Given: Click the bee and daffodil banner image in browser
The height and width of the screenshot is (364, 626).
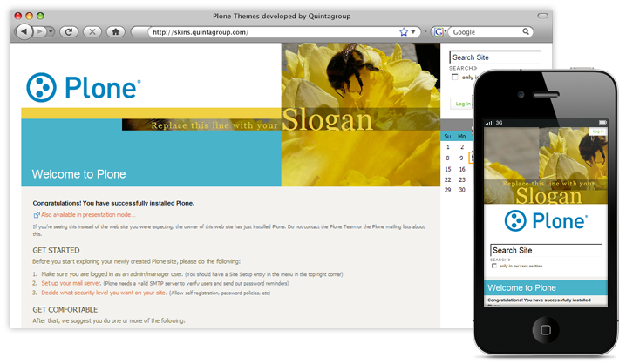Looking at the screenshot, I should [360, 114].
